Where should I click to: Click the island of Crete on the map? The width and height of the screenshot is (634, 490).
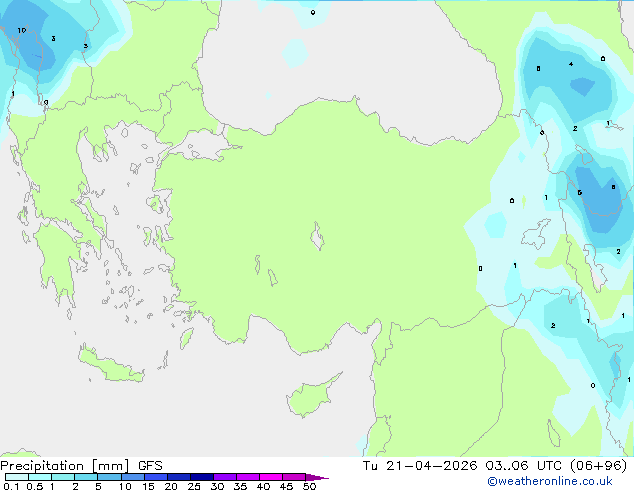point(111,365)
